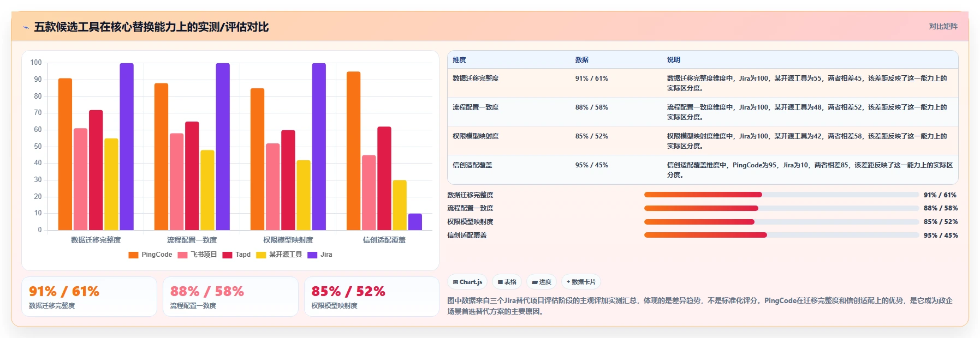The height and width of the screenshot is (338, 980).
Task: Click the x-axis label 信创适配覆盖
Action: click(x=384, y=240)
